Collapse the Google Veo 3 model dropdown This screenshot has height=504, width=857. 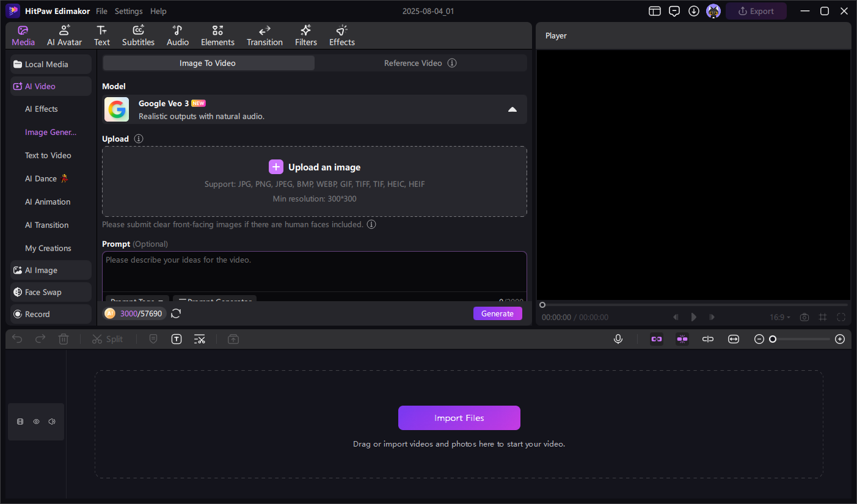(x=512, y=109)
